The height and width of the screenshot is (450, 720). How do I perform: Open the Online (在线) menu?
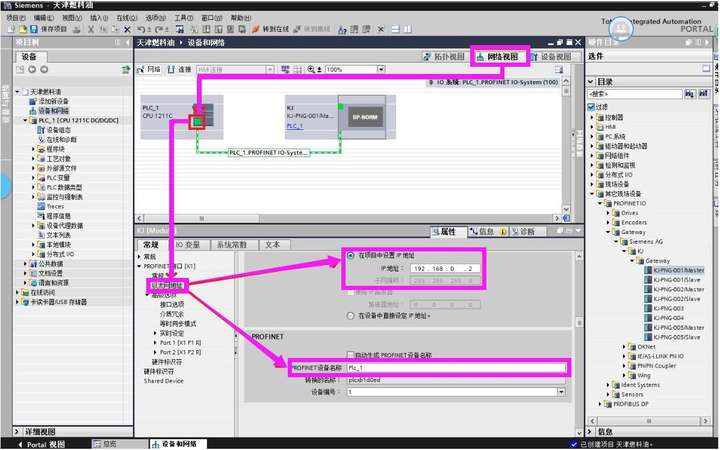(x=127, y=18)
